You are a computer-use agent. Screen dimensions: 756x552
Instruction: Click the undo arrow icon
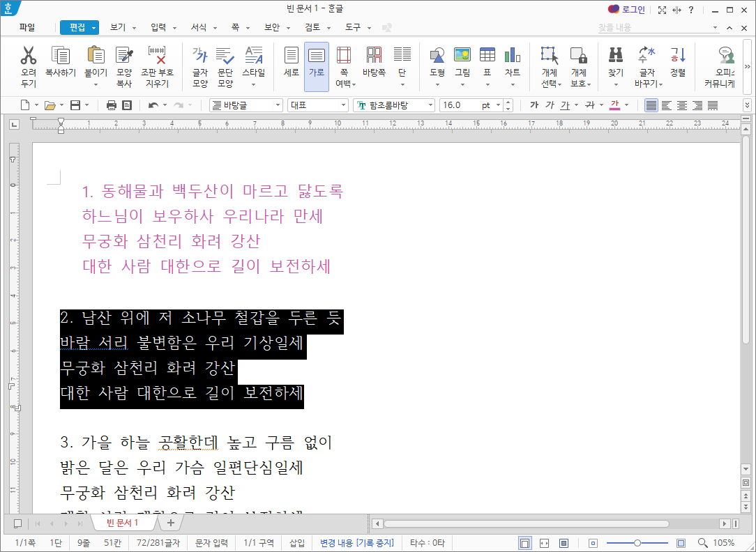153,105
